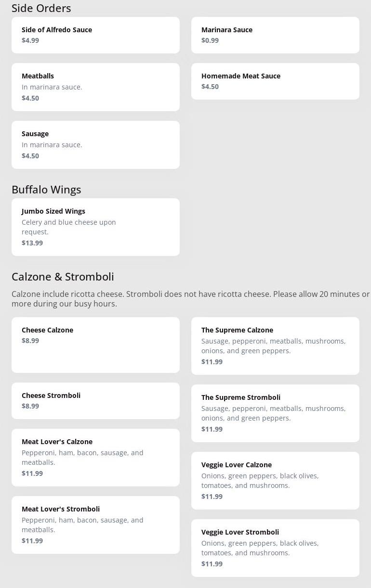Click the Buffalo Wings section heading

click(46, 190)
